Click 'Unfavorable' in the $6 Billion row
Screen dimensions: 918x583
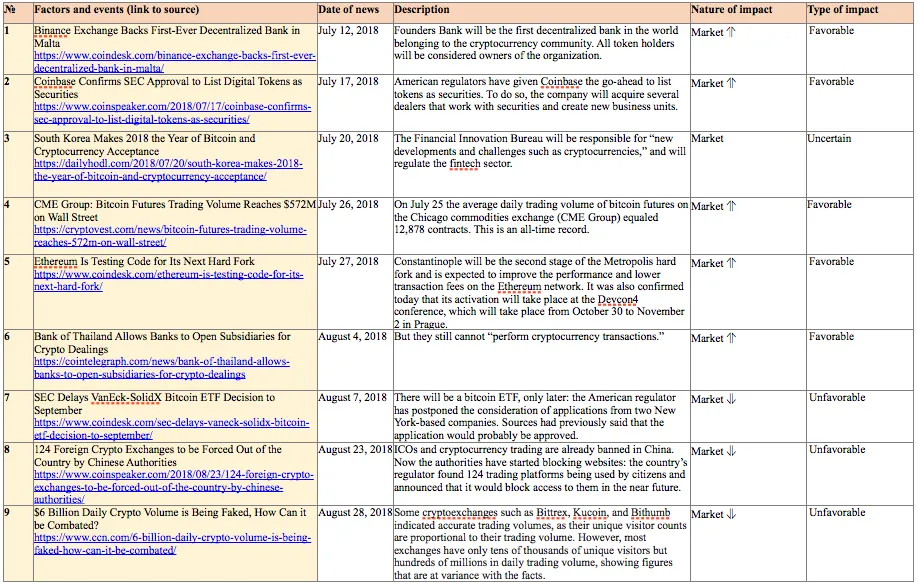pyautogui.click(x=837, y=512)
